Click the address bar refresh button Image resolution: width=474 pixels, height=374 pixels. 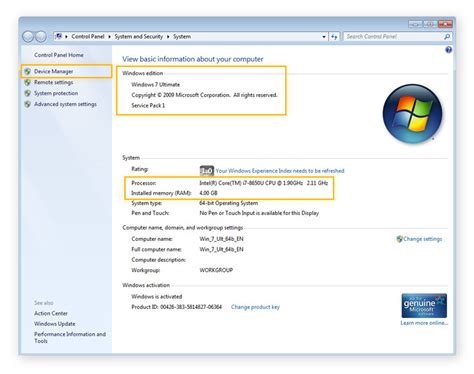point(334,37)
